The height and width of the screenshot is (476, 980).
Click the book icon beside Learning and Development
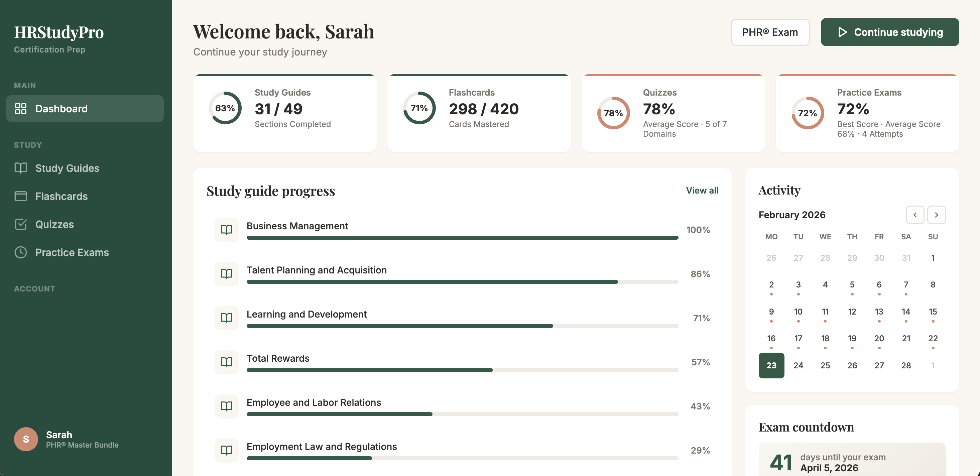point(226,318)
